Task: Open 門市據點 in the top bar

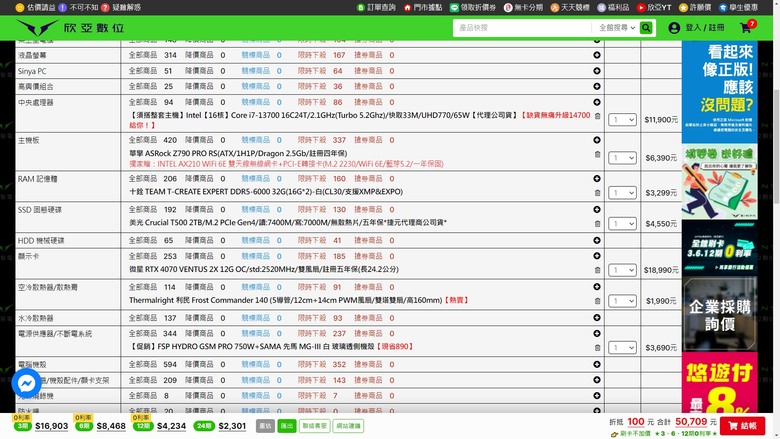Action: [x=423, y=7]
